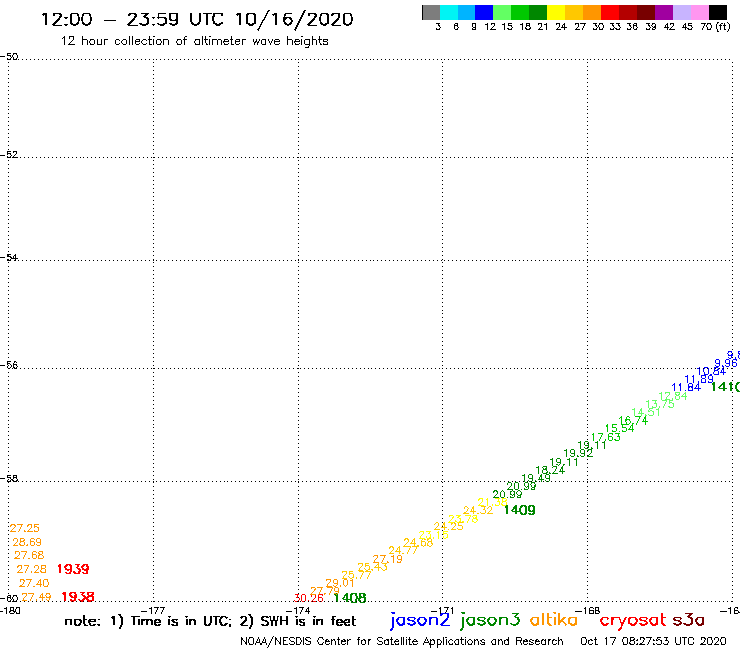Select wave height value 23.78
740x650 pixels.
[x=463, y=519]
